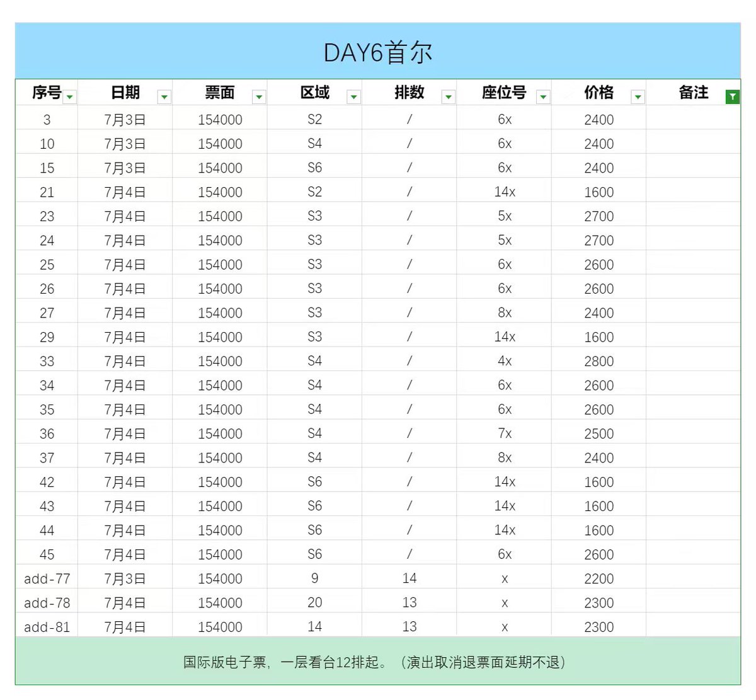Select date 7月3日 in row 15
This screenshot has height=700, width=756.
[x=125, y=168]
